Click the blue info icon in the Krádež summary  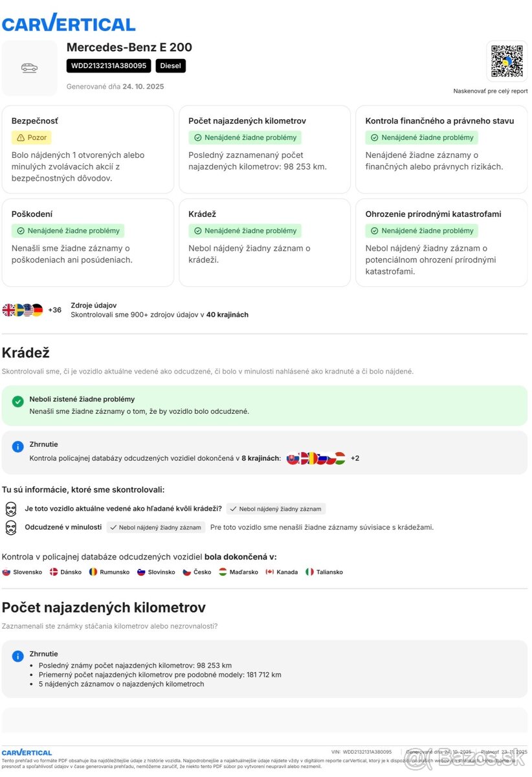click(x=18, y=447)
